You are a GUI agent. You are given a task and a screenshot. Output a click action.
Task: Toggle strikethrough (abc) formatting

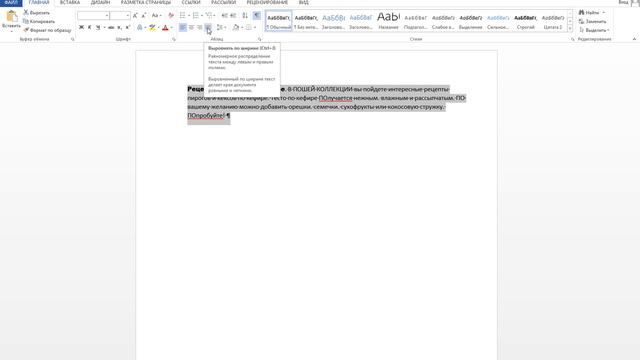click(111, 27)
